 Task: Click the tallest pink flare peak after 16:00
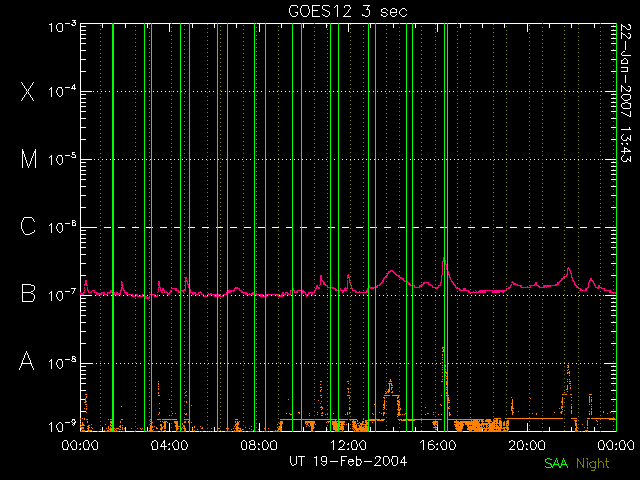444,258
